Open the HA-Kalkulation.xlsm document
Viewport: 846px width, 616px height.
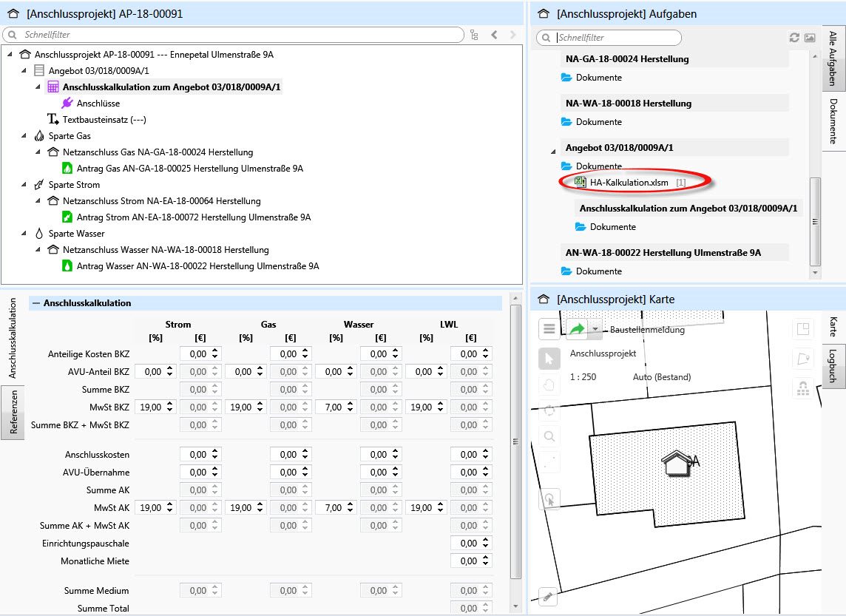pyautogui.click(x=631, y=182)
